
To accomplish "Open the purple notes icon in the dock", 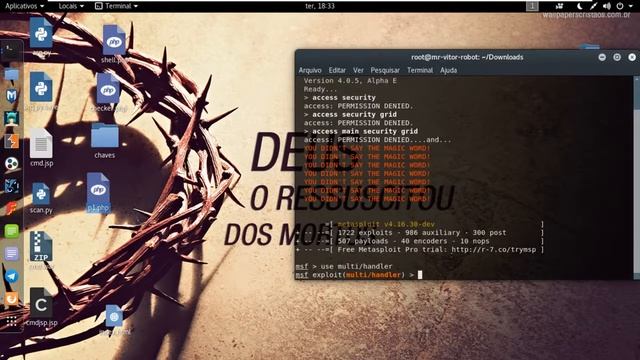I will [x=11, y=254].
